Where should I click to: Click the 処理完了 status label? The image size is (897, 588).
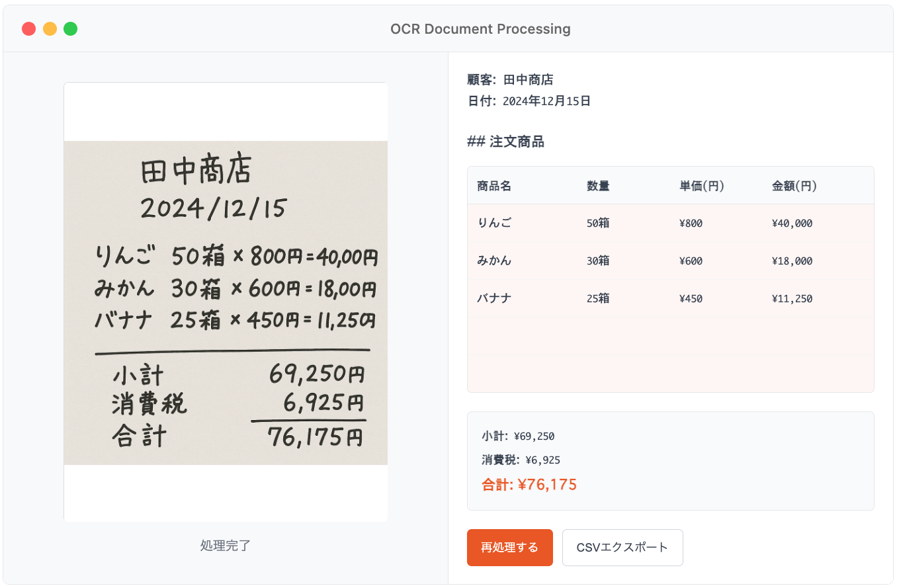(226, 546)
